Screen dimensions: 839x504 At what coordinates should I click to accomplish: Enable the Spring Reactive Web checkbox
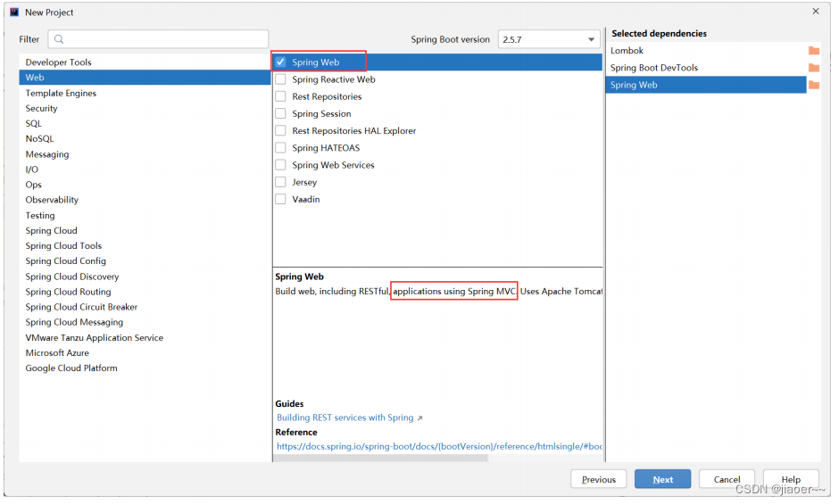click(280, 79)
